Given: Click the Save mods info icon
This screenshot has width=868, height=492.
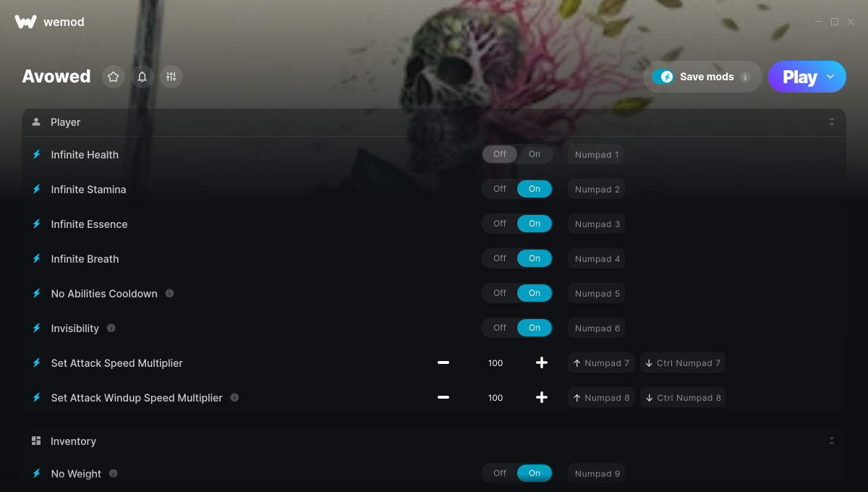Looking at the screenshot, I should coord(746,77).
